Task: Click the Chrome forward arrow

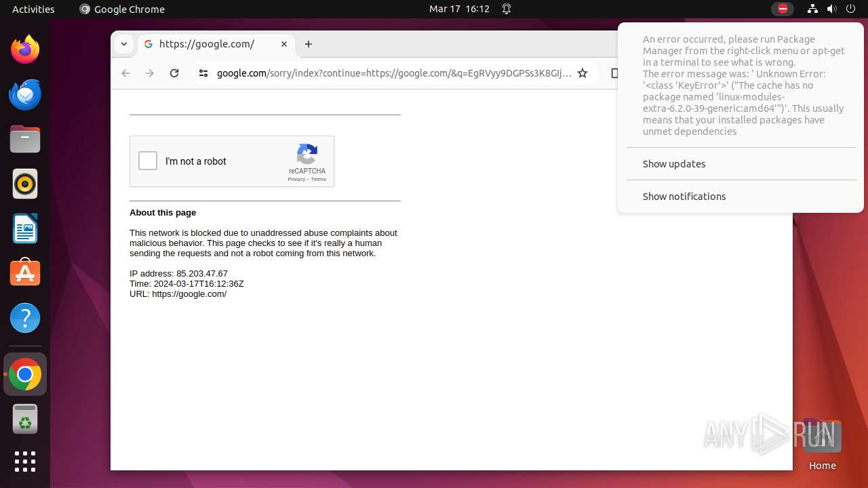Action: point(150,73)
